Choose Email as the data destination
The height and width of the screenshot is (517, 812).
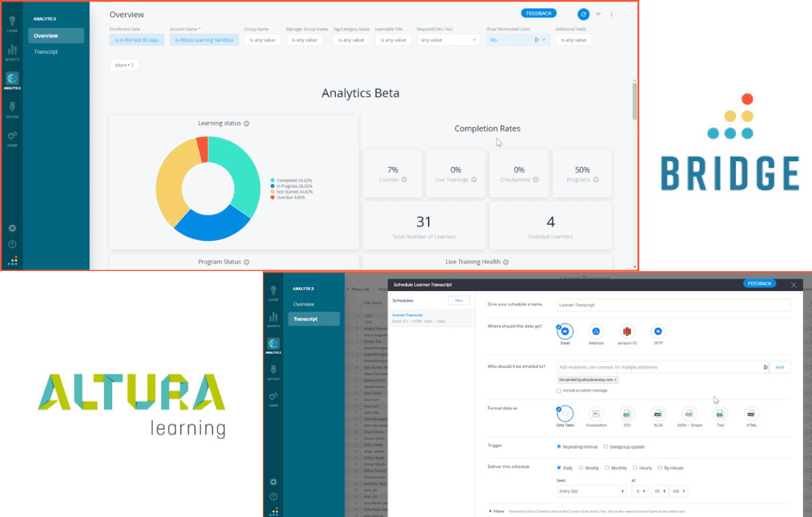pos(565,332)
